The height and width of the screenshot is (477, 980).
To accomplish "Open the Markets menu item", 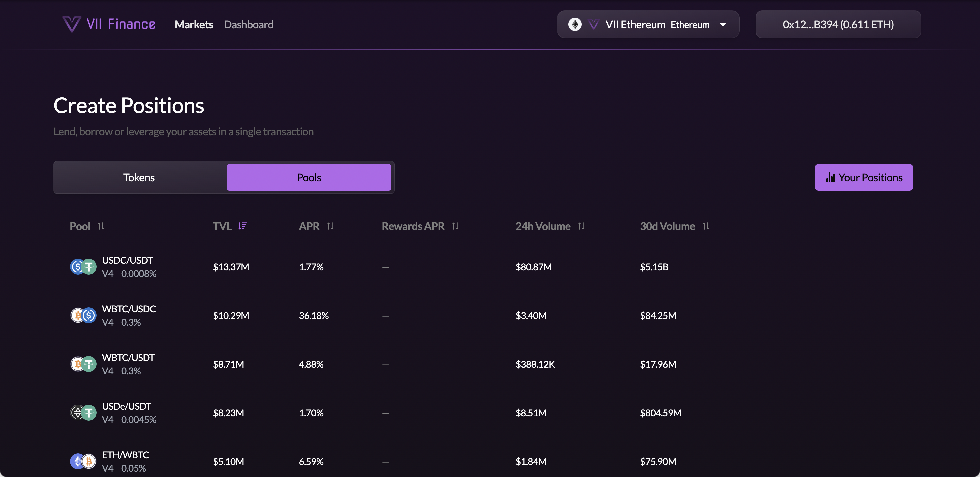I will (x=194, y=24).
